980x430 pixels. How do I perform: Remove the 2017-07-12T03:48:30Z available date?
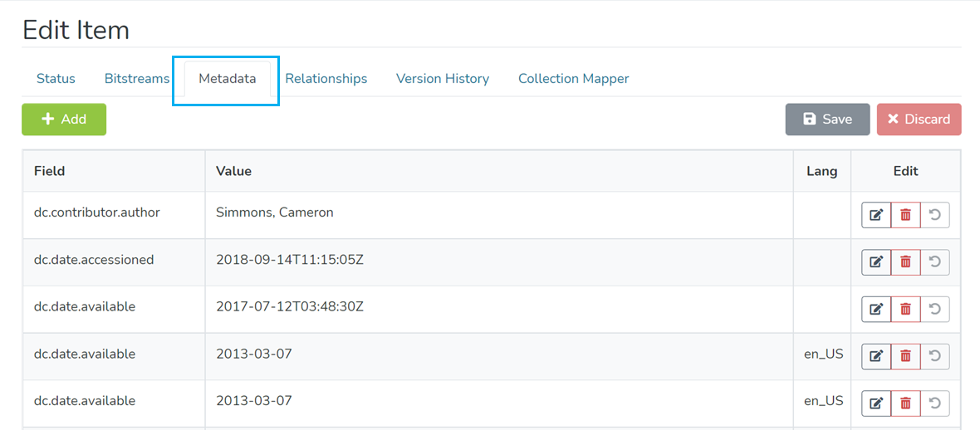coord(905,310)
